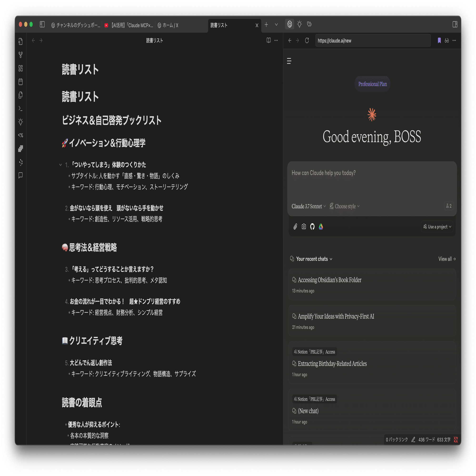
Task: Reload the claude.ai web viewer page
Action: click(307, 41)
